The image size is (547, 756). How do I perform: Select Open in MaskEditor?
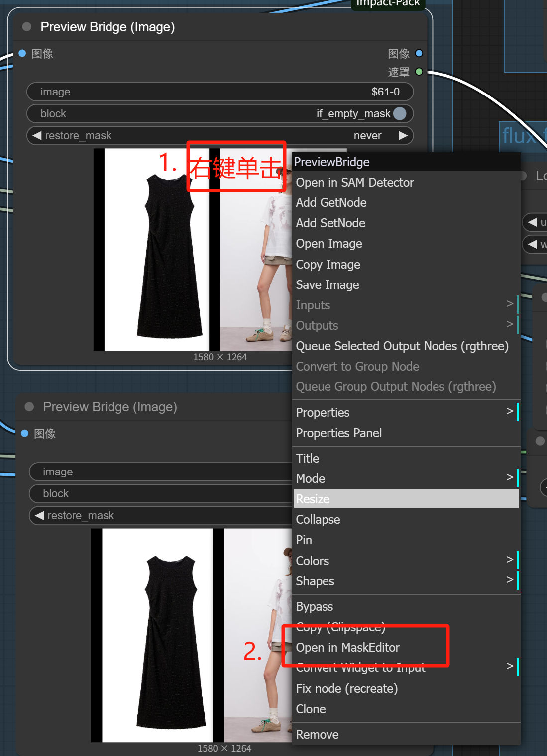(348, 647)
